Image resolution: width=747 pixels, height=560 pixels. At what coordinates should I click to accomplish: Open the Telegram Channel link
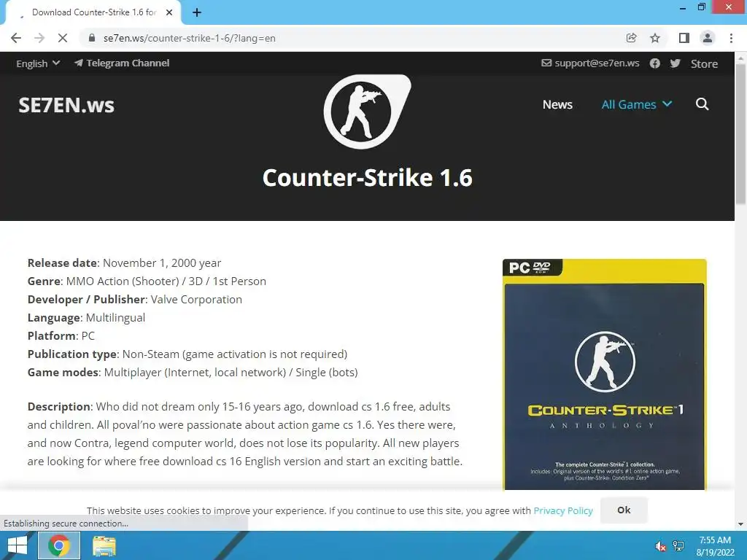coord(122,63)
